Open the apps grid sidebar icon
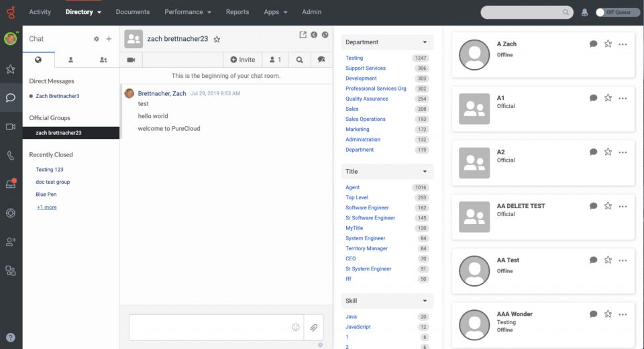This screenshot has width=644, height=349. (x=11, y=270)
